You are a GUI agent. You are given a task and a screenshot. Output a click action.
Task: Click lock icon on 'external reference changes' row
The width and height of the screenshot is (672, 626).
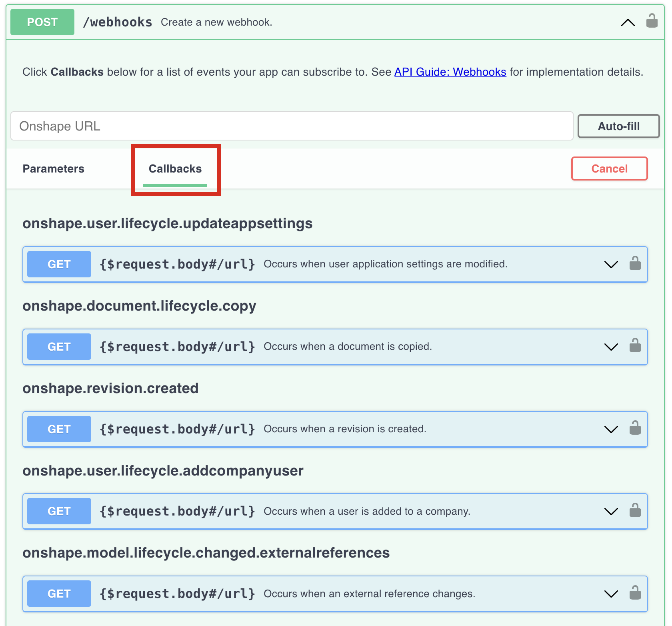pos(635,593)
